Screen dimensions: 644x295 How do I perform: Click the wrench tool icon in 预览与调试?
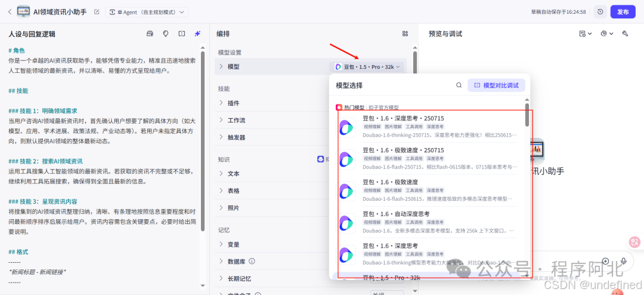click(626, 33)
